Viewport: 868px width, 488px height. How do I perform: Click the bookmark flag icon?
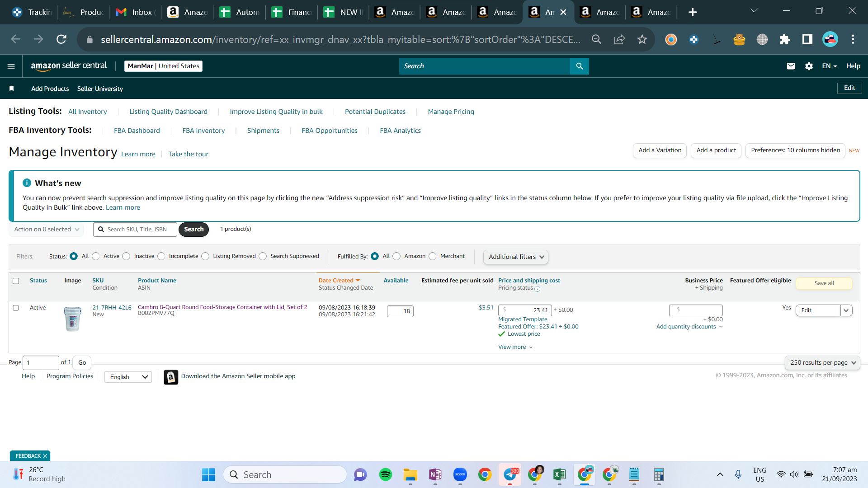[12, 89]
